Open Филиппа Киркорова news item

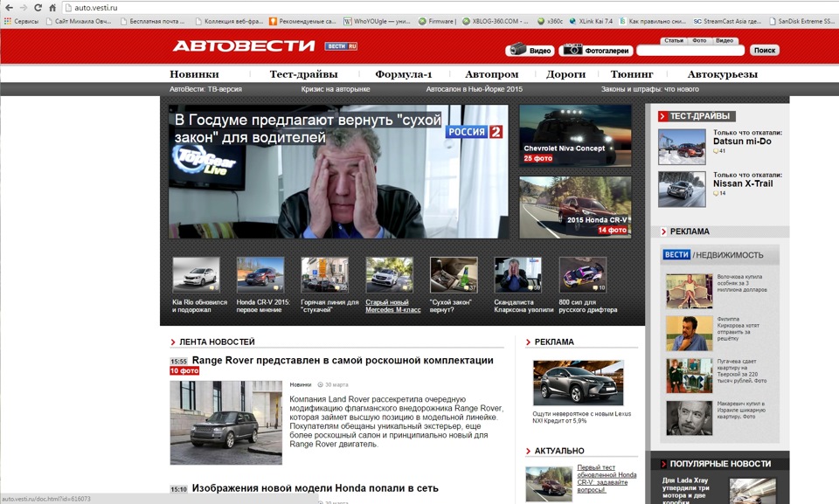(738, 328)
